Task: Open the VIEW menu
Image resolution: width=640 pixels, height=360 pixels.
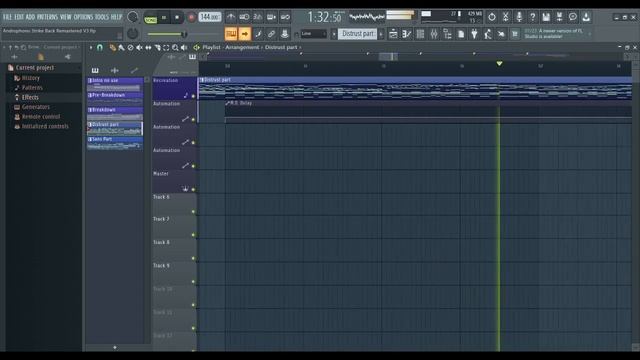Action: 67,17
